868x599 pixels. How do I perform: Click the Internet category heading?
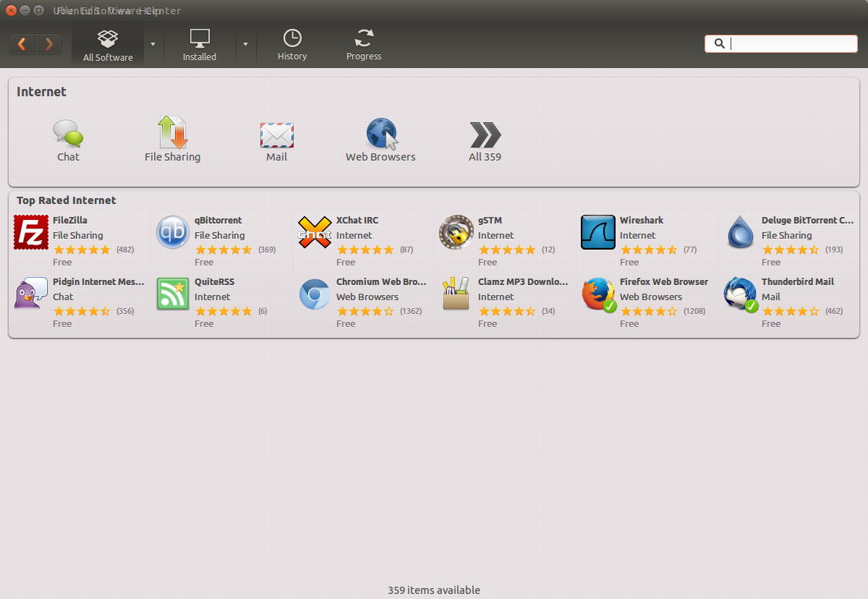(x=41, y=92)
